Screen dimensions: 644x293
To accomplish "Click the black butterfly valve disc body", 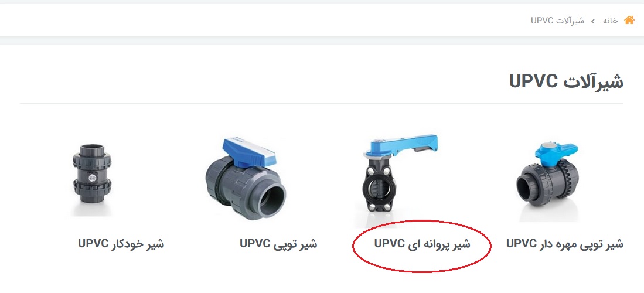I will tap(380, 189).
